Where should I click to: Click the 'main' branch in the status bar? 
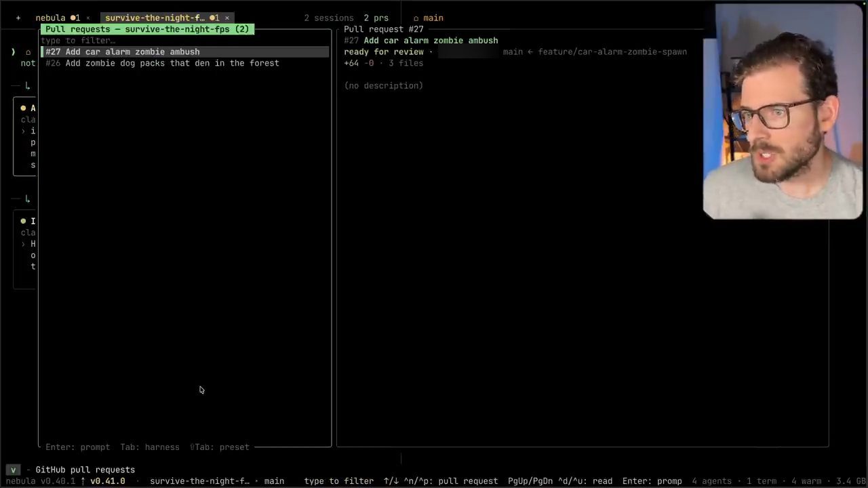coord(274,481)
